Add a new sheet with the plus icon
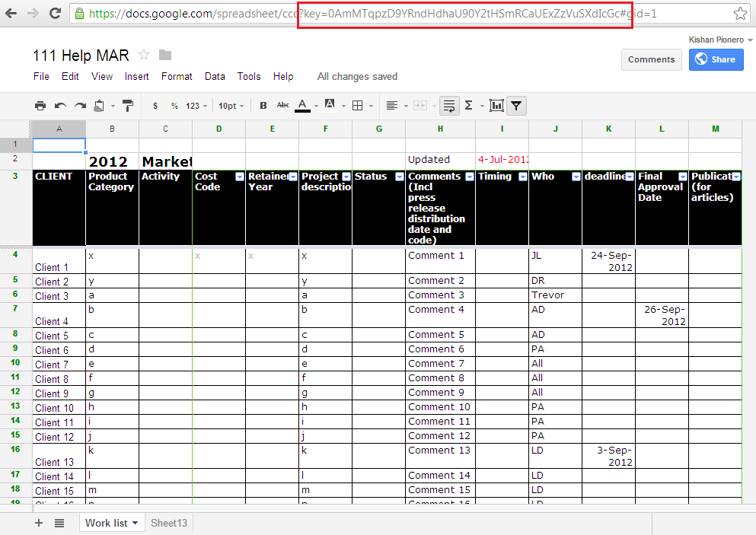 [x=38, y=523]
